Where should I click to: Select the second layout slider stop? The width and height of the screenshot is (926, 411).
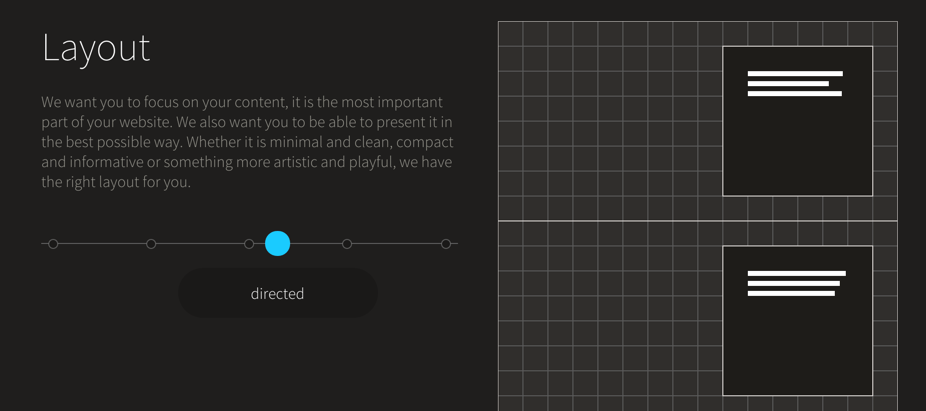coord(151,244)
